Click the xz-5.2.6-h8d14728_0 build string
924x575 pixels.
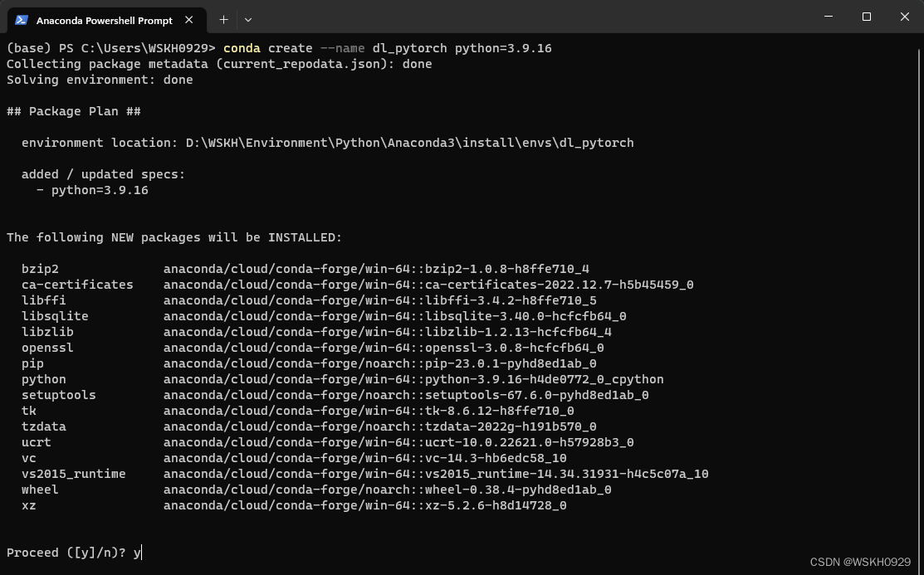496,505
